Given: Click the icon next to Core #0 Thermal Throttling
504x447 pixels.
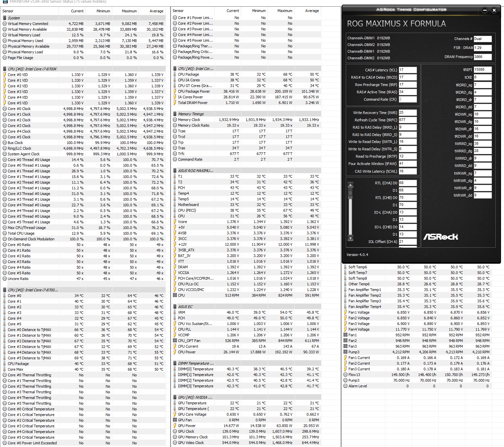Looking at the screenshot, I should pos(5,375).
